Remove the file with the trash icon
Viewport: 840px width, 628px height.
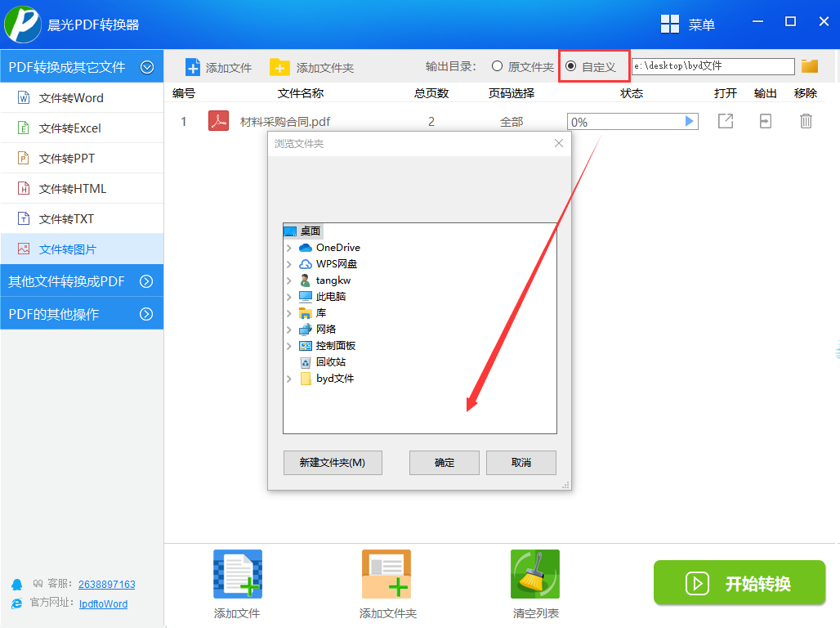pos(806,121)
